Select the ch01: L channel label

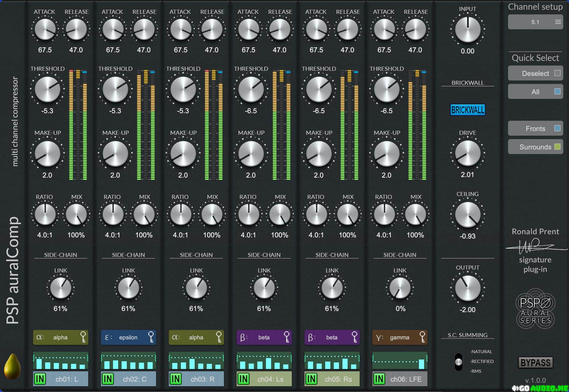point(67,379)
